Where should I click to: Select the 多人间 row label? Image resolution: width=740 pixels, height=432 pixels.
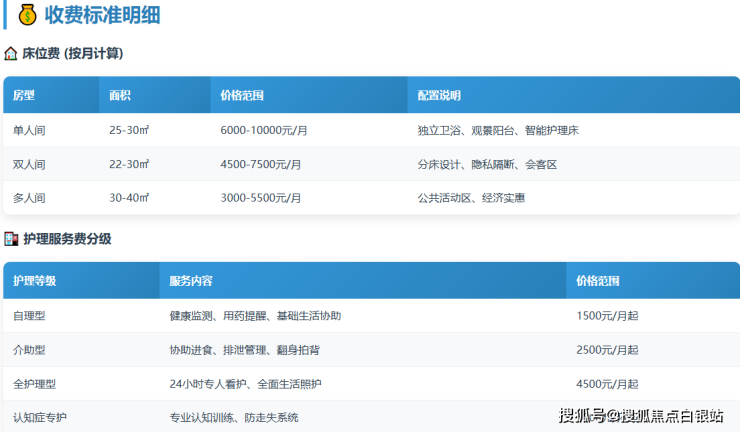[29, 198]
